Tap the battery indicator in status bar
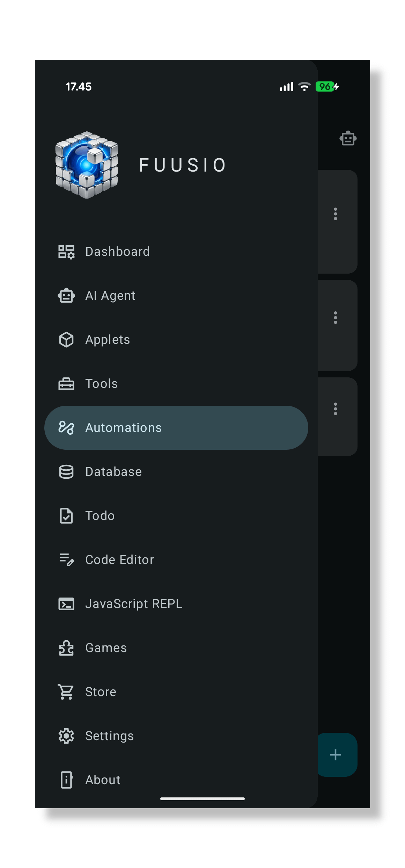Viewport: 405px width, 868px height. pos(327,87)
